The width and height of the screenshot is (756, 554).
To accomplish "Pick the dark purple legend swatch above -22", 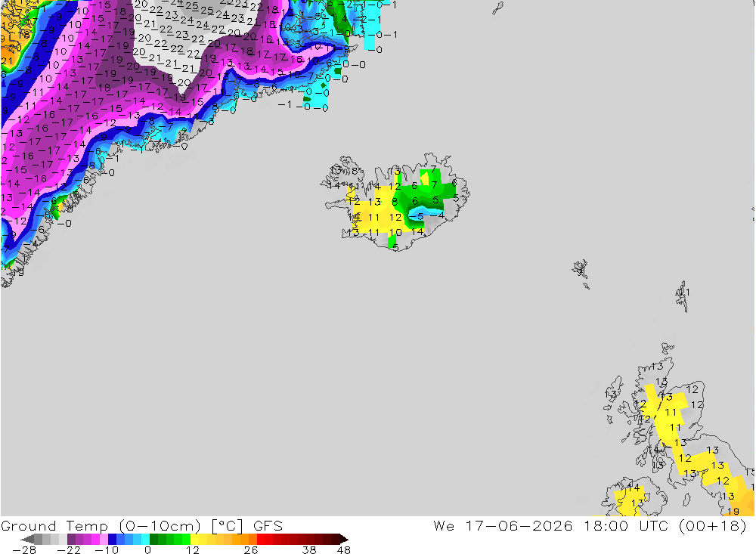I will 71,539.
